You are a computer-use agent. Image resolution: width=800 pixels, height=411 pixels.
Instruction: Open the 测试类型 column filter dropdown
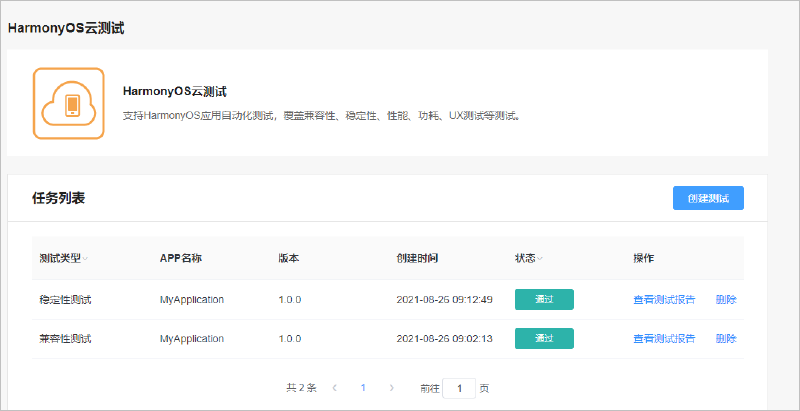coord(85,259)
